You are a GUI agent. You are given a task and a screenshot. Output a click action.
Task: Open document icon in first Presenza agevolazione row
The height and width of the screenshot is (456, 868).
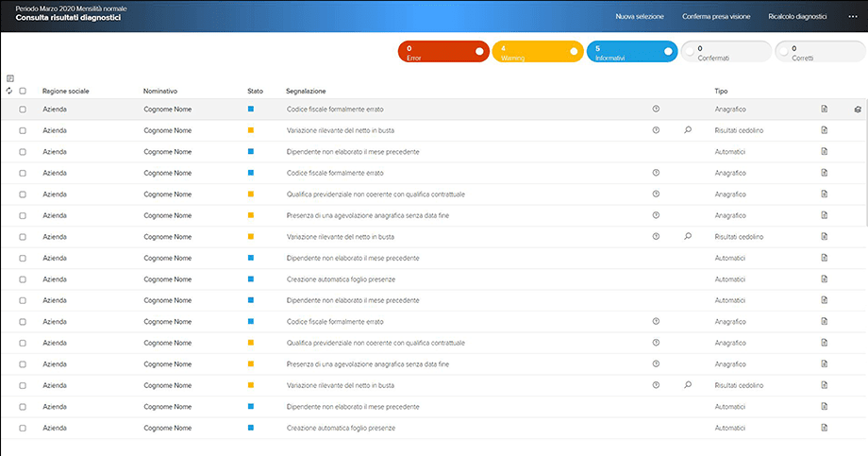pyautogui.click(x=825, y=215)
